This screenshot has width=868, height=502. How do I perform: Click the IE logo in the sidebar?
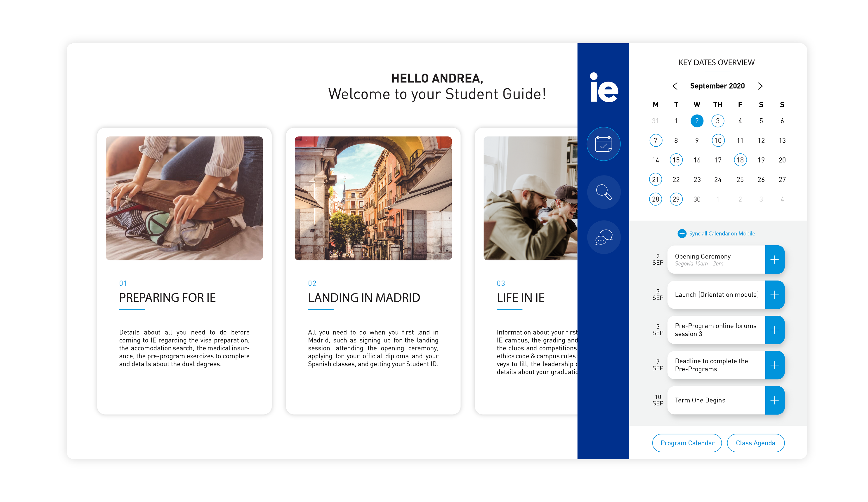point(604,87)
